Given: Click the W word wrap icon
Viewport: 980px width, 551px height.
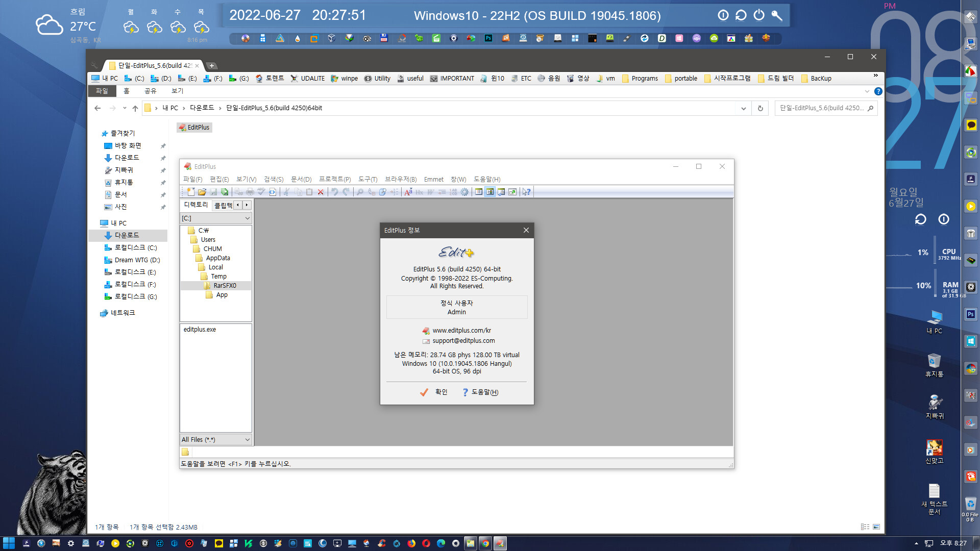Looking at the screenshot, I should tap(431, 192).
